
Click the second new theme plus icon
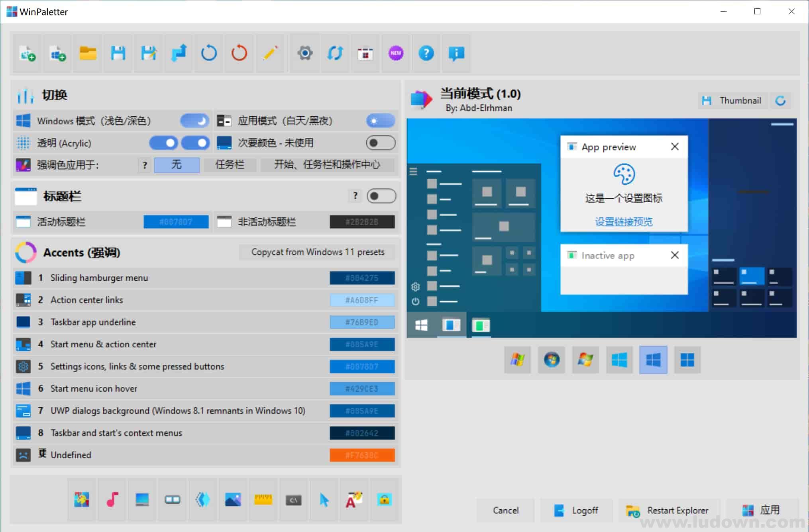57,53
